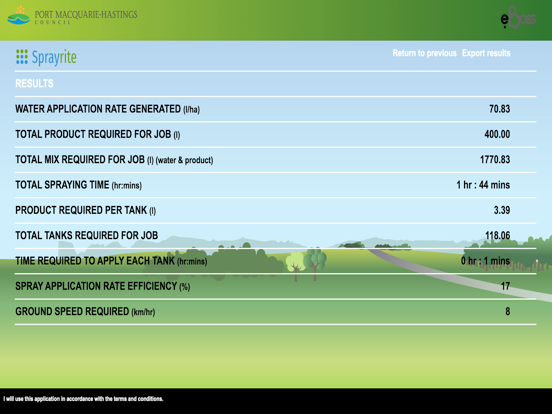Click the Spray Application Rate Efficiency row
Image resolution: width=552 pixels, height=414 pixels.
[x=275, y=286]
